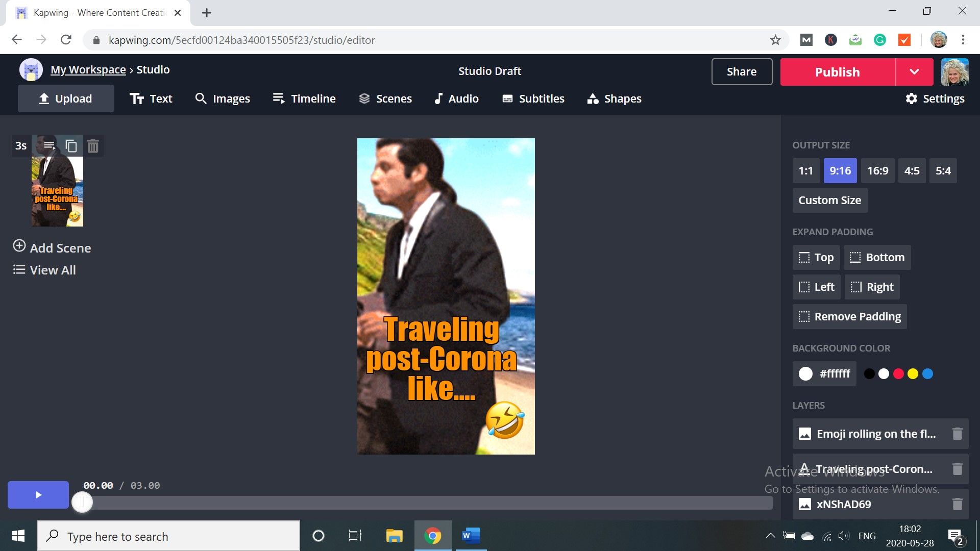Image resolution: width=980 pixels, height=551 pixels.
Task: Expand the Publish dropdown arrow
Action: click(x=914, y=72)
